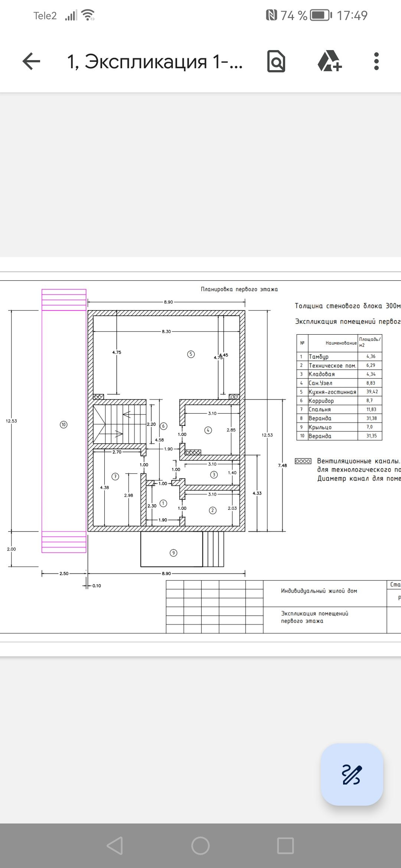The height and width of the screenshot is (868, 401).
Task: Tap the ventilation channel legend symbol
Action: 303,461
